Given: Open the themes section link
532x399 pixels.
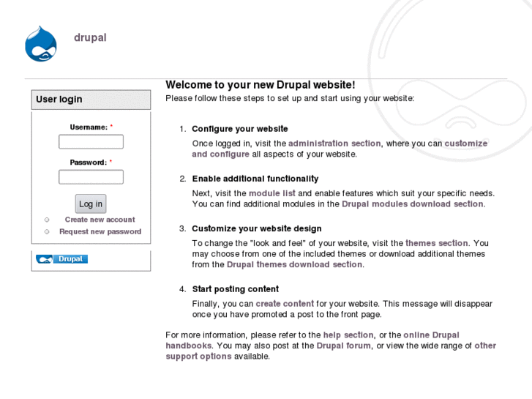Looking at the screenshot, I should 437,243.
